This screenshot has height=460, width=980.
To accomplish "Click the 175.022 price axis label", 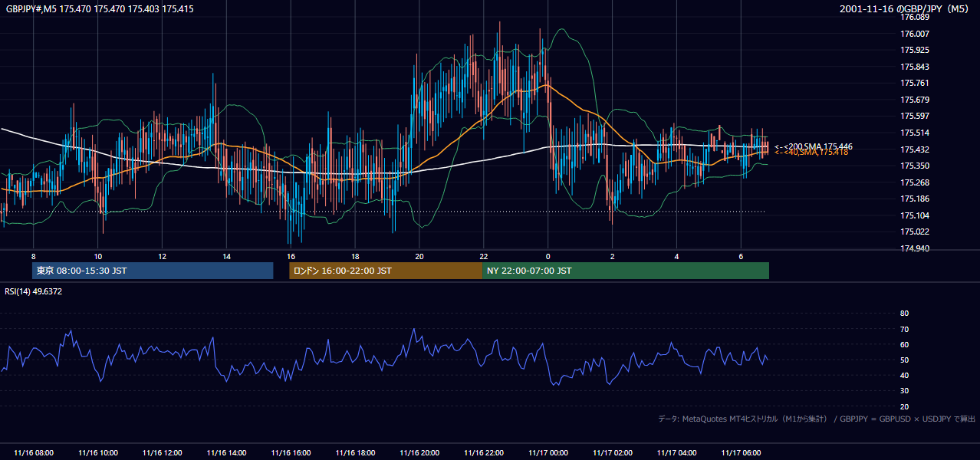I will coord(915,232).
